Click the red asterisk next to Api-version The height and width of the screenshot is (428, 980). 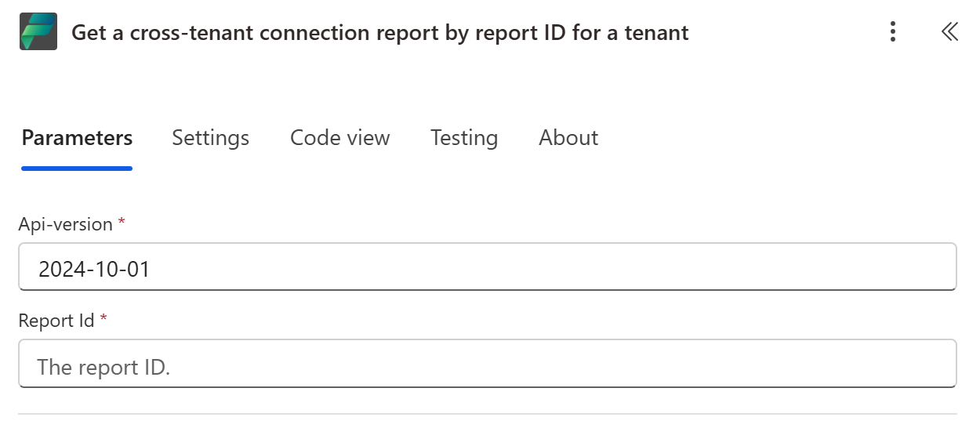point(122,223)
